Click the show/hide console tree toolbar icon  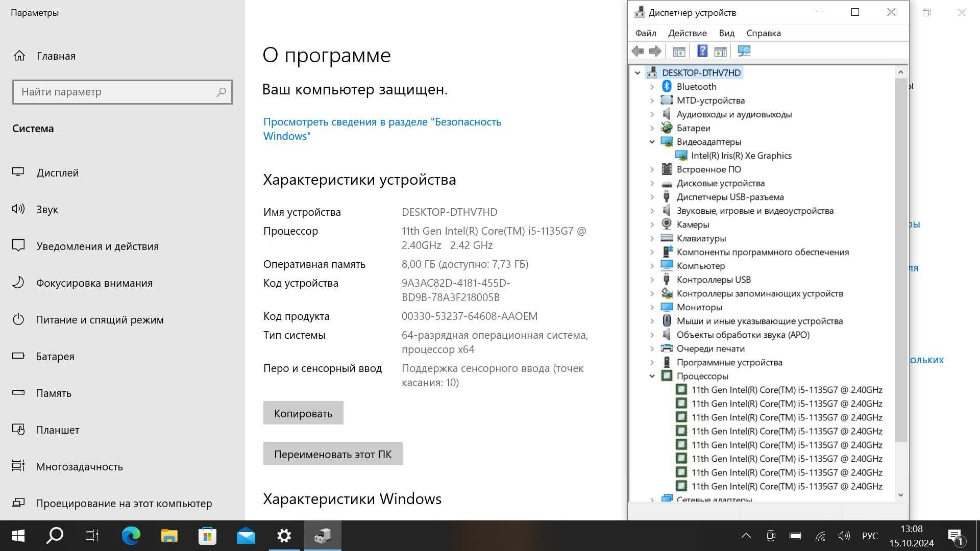click(x=679, y=51)
